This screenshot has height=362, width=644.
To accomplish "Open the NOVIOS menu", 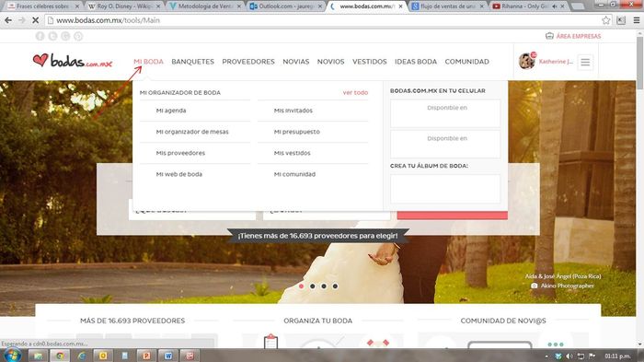I will (330, 62).
